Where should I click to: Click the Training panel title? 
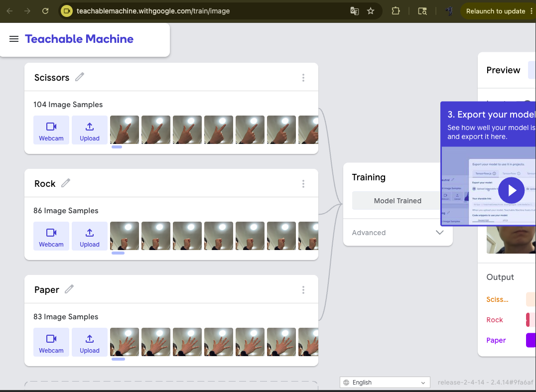pos(369,177)
